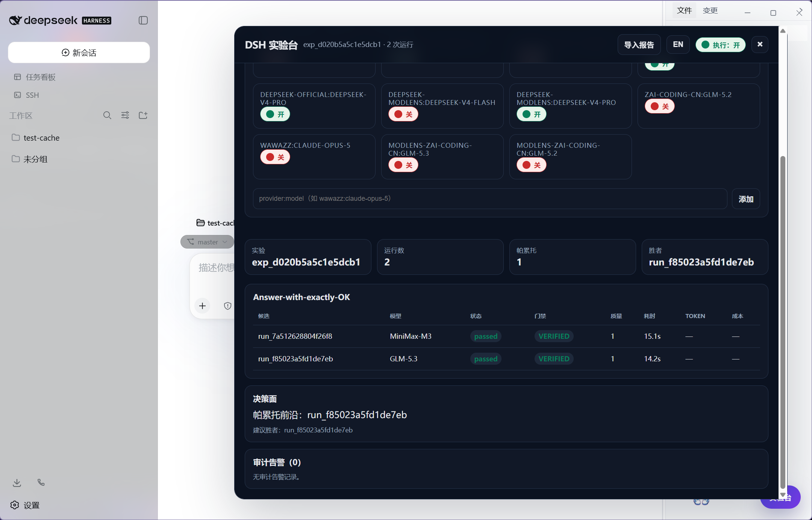Click 审计告警 (0) heading
Image resolution: width=812 pixels, height=520 pixels.
[x=277, y=462]
